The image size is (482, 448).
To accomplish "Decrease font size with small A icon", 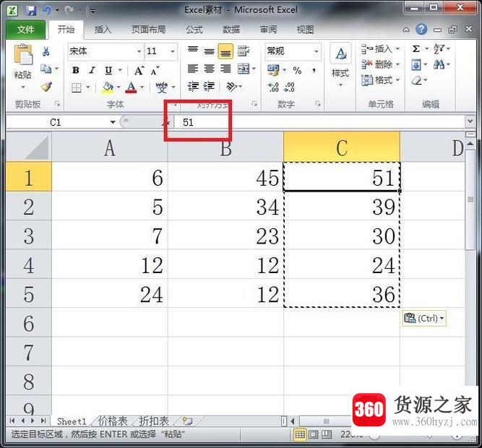I will tap(155, 71).
